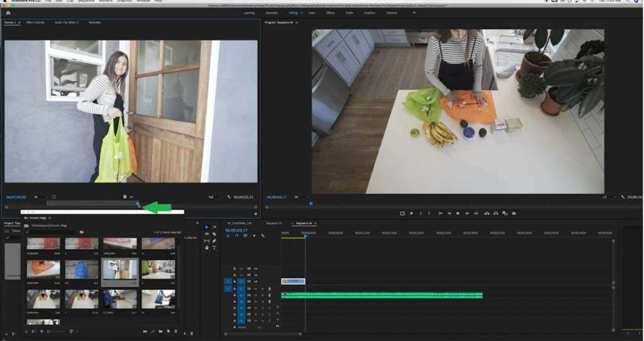Toggle V1 source patching button
The image size is (644, 341).
click(228, 281)
